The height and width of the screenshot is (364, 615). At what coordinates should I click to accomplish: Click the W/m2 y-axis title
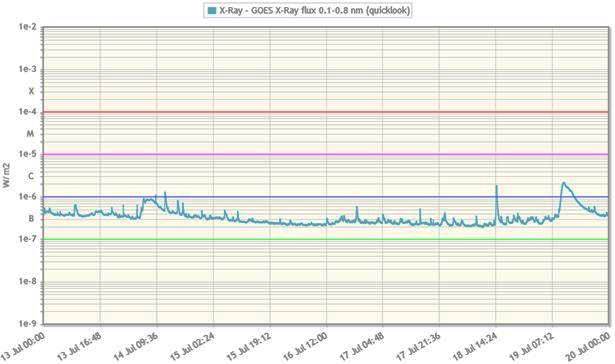point(6,175)
